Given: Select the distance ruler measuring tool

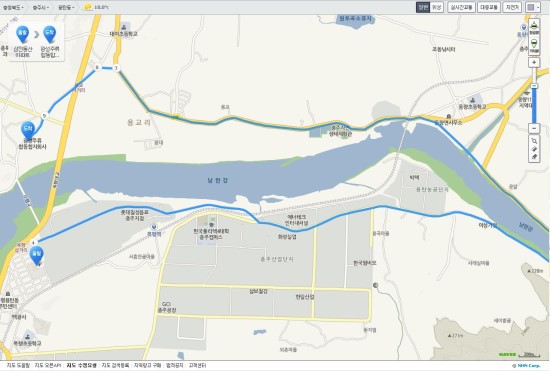Looking at the screenshot, I should [534, 149].
